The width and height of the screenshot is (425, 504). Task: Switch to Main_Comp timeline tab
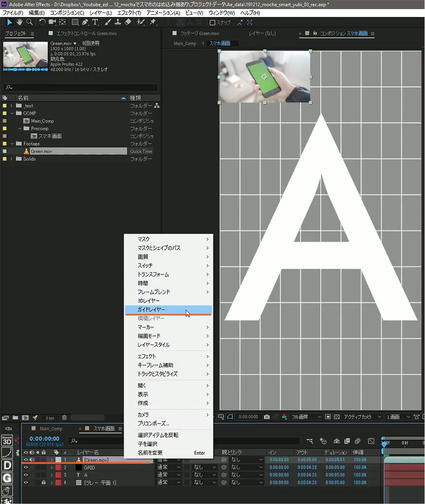(51, 428)
